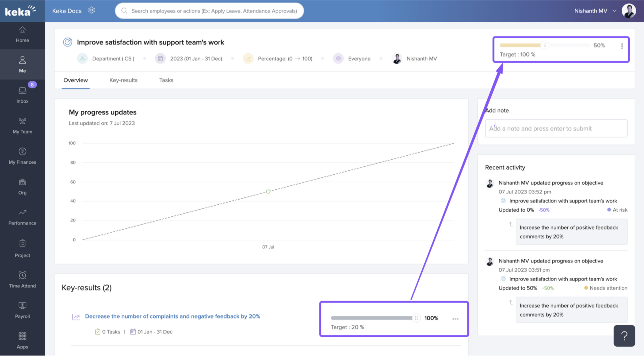Image resolution: width=644 pixels, height=356 pixels.
Task: Click the help question mark button
Action: (x=624, y=335)
